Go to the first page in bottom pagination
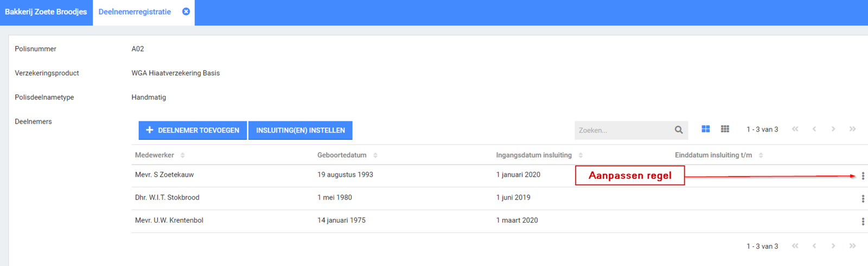Image resolution: width=868 pixels, height=266 pixels. pos(795,246)
